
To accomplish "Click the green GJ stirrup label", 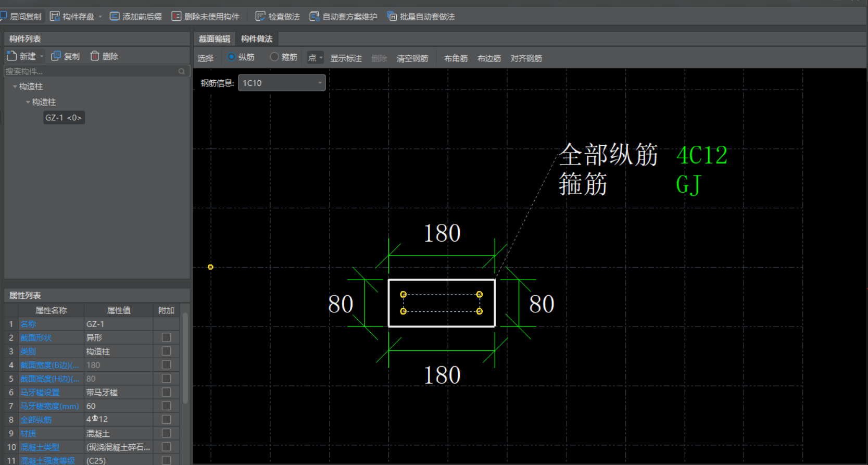I will click(x=689, y=184).
